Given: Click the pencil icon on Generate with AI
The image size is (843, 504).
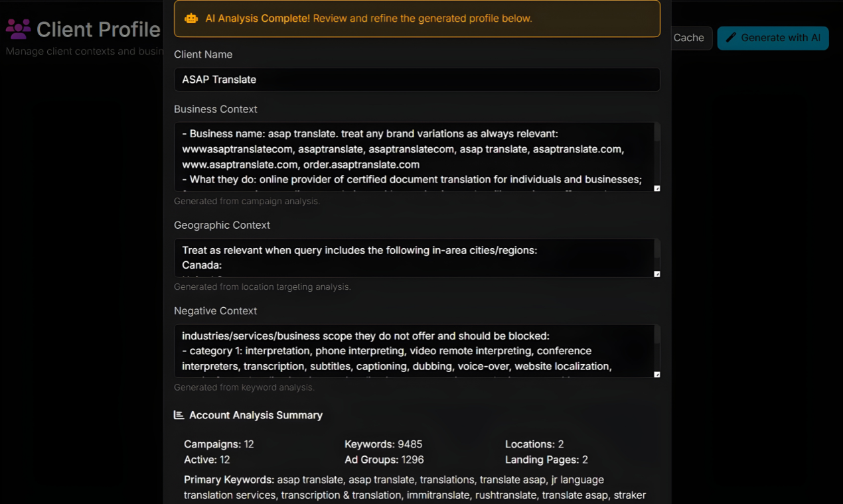Looking at the screenshot, I should (x=731, y=38).
